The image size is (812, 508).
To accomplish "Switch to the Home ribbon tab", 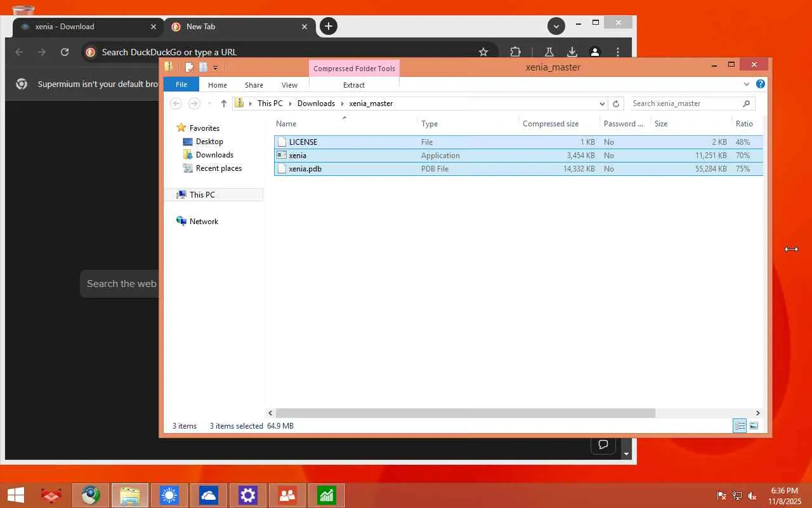I will pyautogui.click(x=218, y=85).
